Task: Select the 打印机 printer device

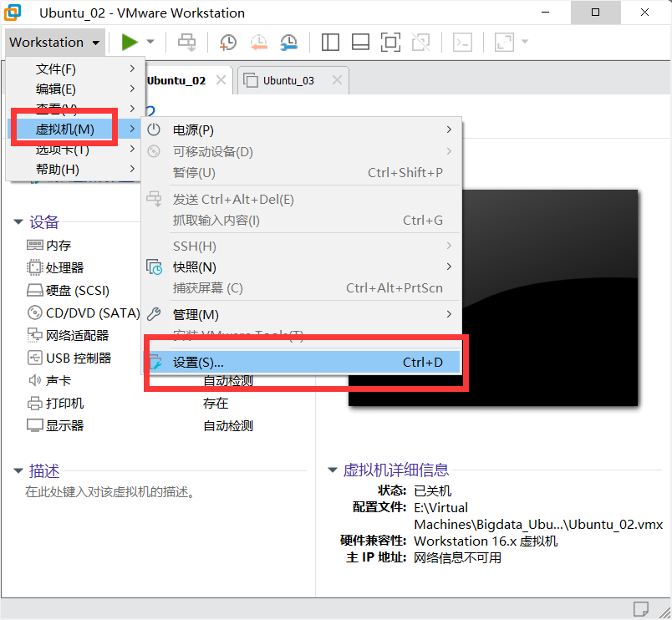Action: coord(55,404)
